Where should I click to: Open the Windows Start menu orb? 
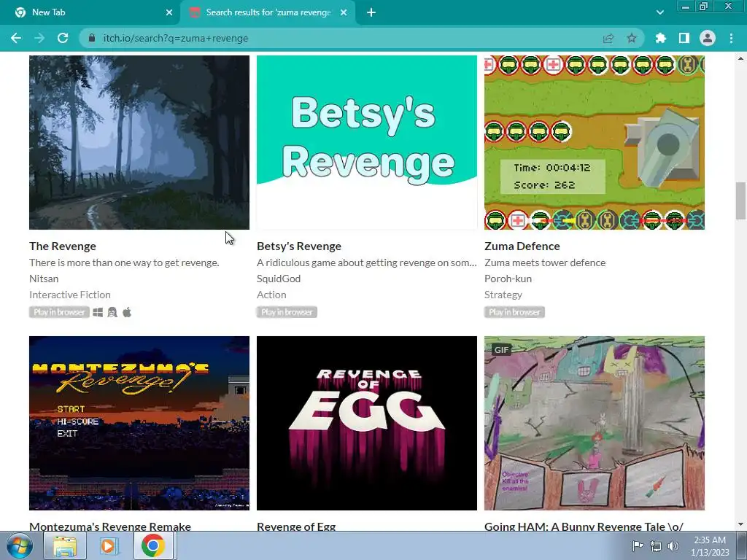pyautogui.click(x=19, y=545)
